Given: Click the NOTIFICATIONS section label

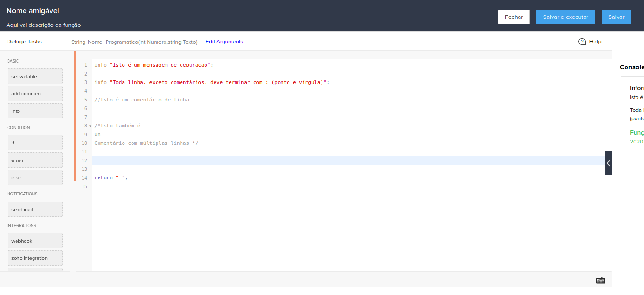Looking at the screenshot, I should pos(22,194).
